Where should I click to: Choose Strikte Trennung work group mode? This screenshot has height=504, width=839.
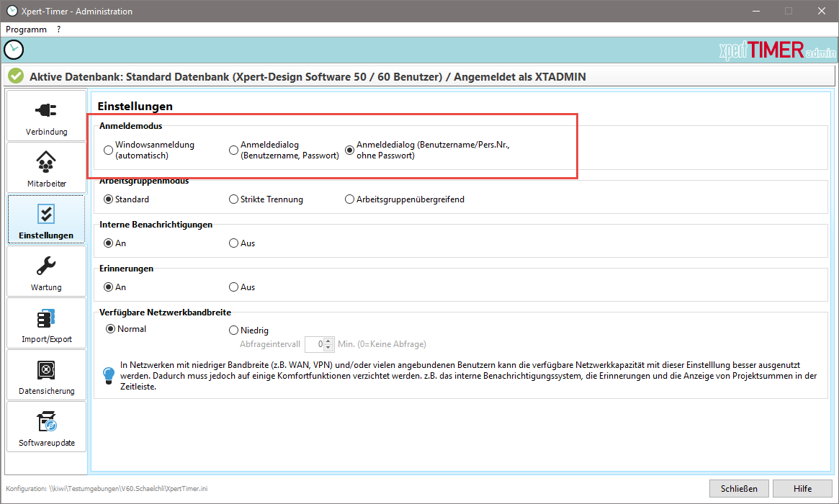(234, 199)
